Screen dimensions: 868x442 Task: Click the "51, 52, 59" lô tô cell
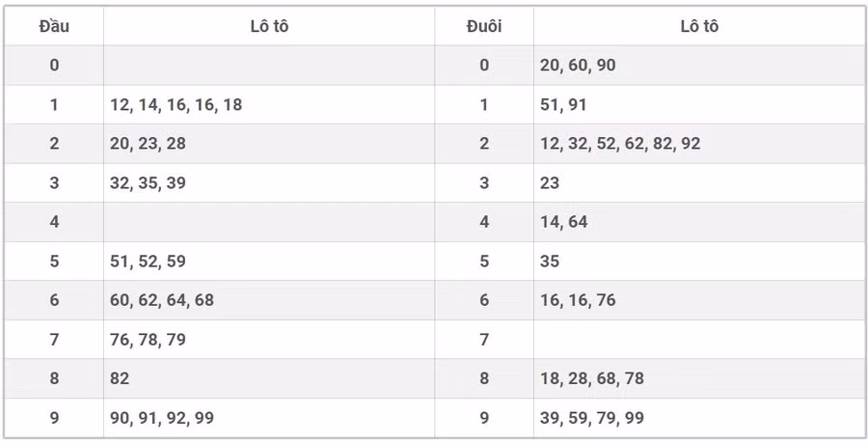[x=149, y=261]
